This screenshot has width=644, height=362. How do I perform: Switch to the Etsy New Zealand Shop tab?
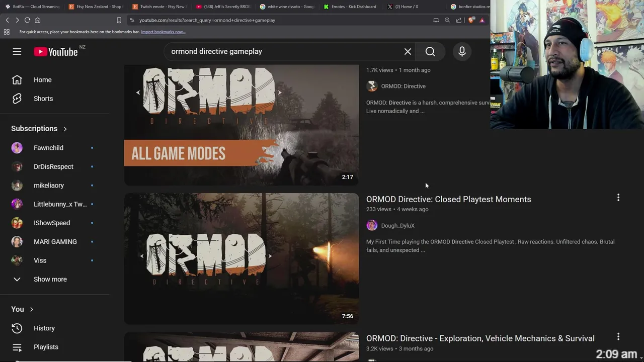point(96,7)
